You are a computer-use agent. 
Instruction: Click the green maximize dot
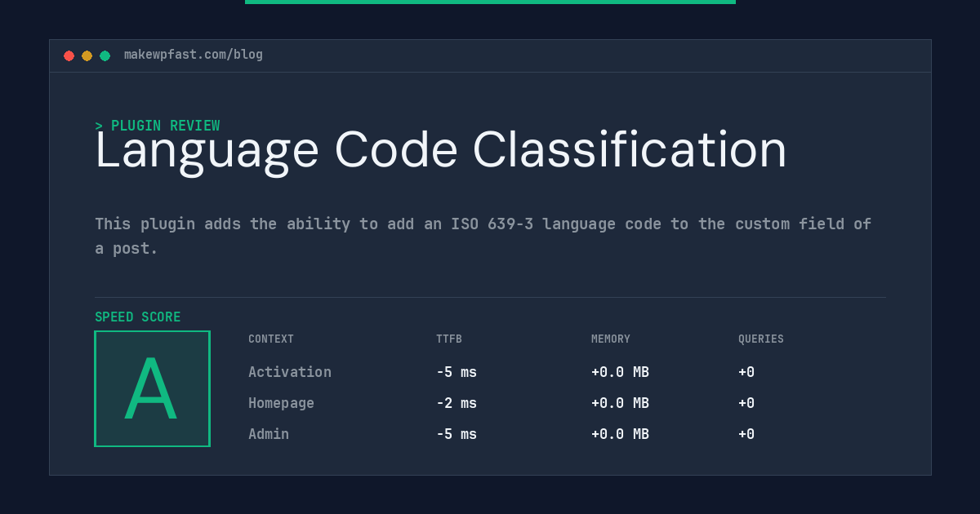[105, 55]
